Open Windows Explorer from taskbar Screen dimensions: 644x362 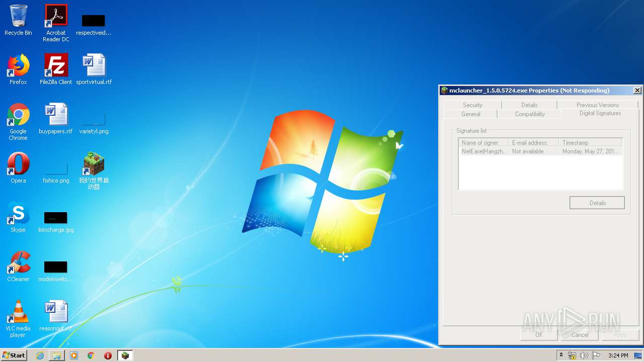click(57, 355)
